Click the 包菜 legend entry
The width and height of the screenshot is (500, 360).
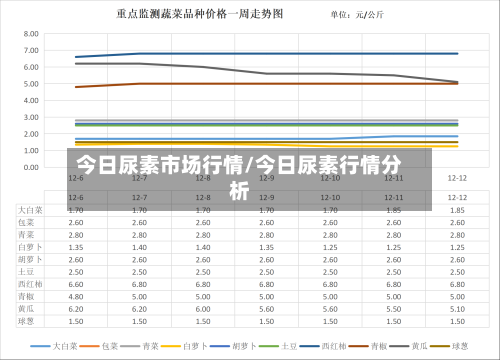[x=99, y=346]
